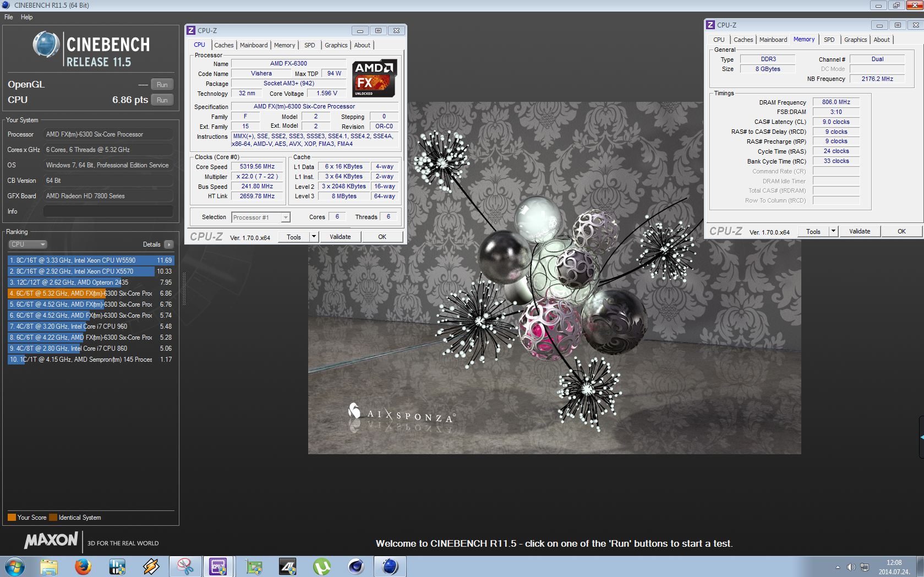Open ranking Details arrow

[168, 244]
